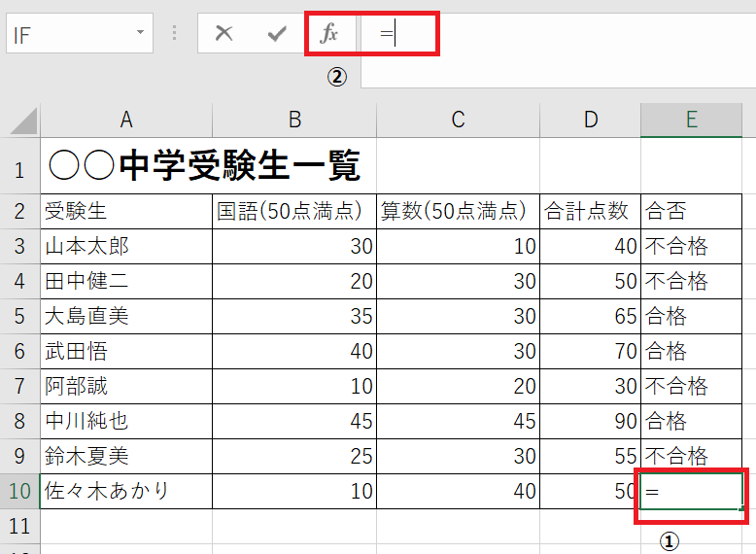Select row 3 header
756x554 pixels.
point(19,246)
